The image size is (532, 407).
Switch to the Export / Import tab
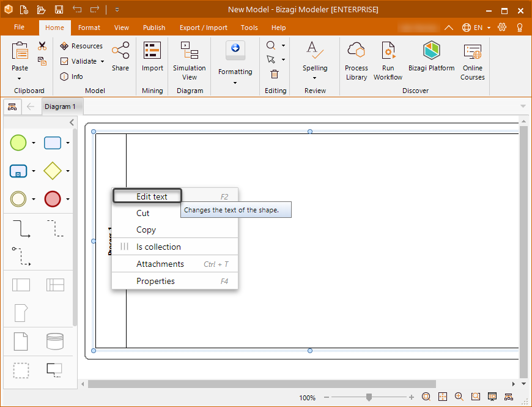tap(203, 28)
